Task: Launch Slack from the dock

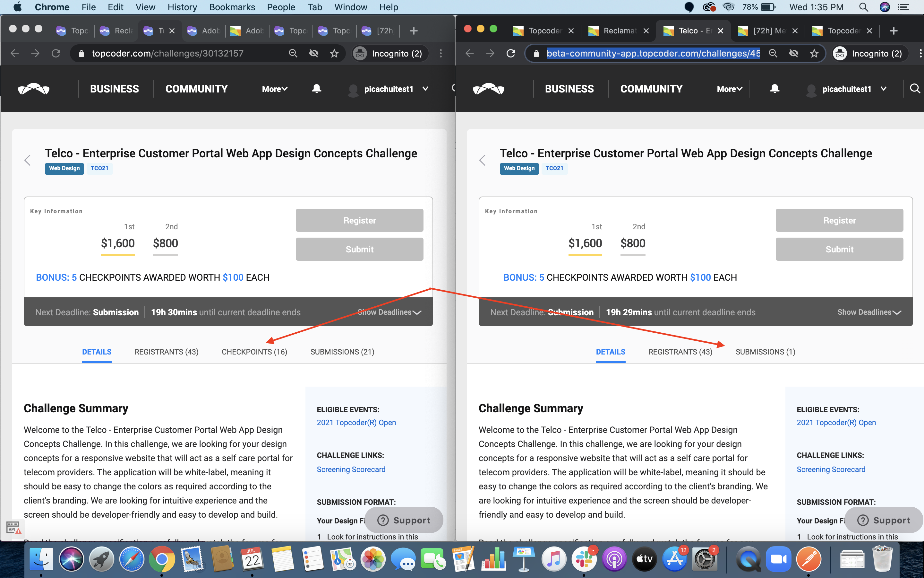Action: (584, 558)
